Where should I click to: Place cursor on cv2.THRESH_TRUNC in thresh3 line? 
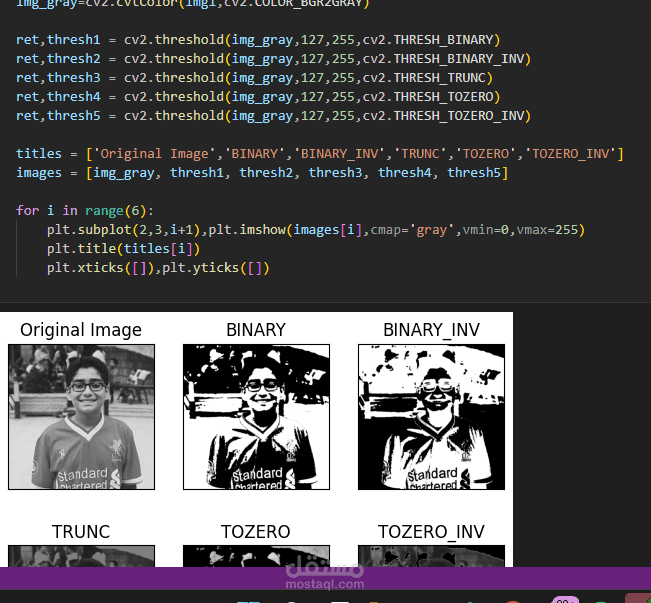(x=424, y=78)
